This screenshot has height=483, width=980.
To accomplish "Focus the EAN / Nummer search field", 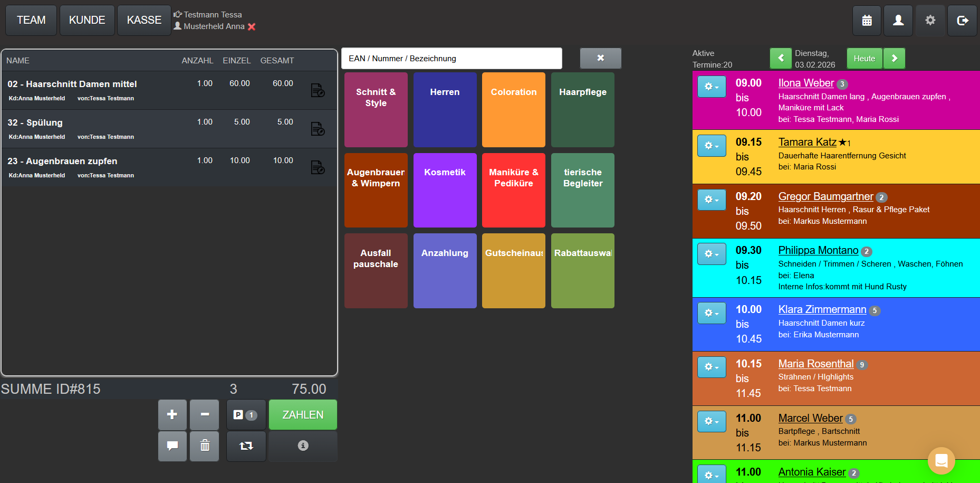I will (x=451, y=59).
